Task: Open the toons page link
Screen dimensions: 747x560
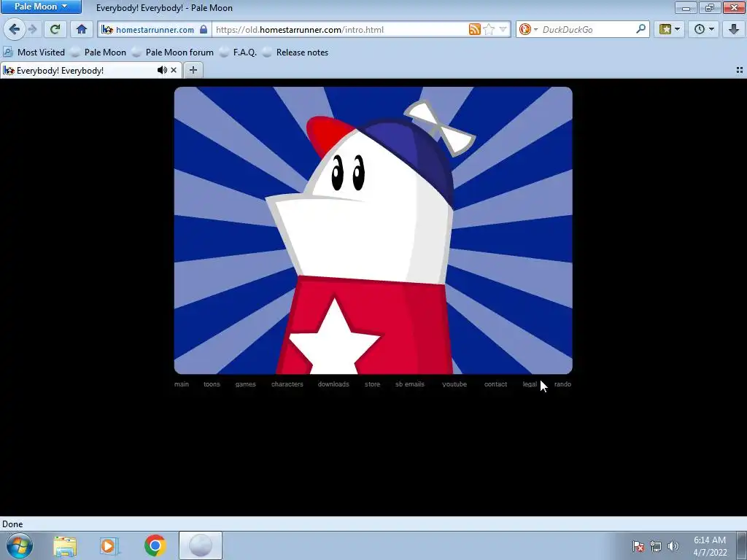Action: pyautogui.click(x=212, y=384)
